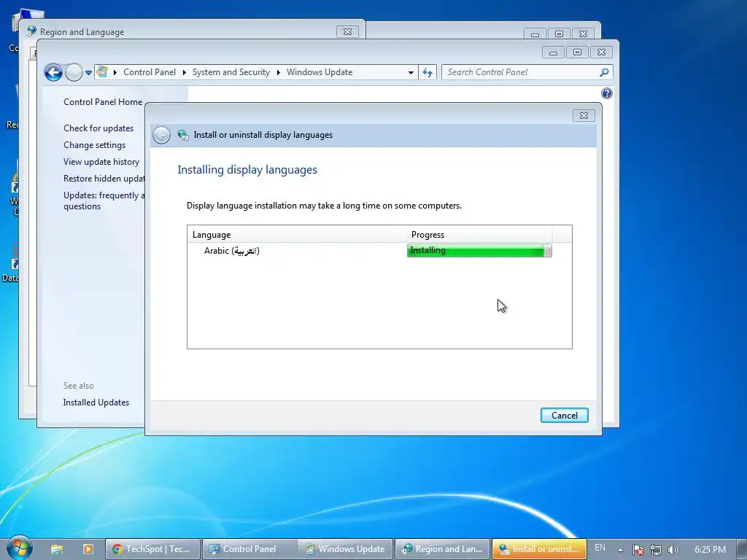This screenshot has width=747, height=560.
Task: Click the greyed back arrow in the install dialog
Action: click(161, 135)
